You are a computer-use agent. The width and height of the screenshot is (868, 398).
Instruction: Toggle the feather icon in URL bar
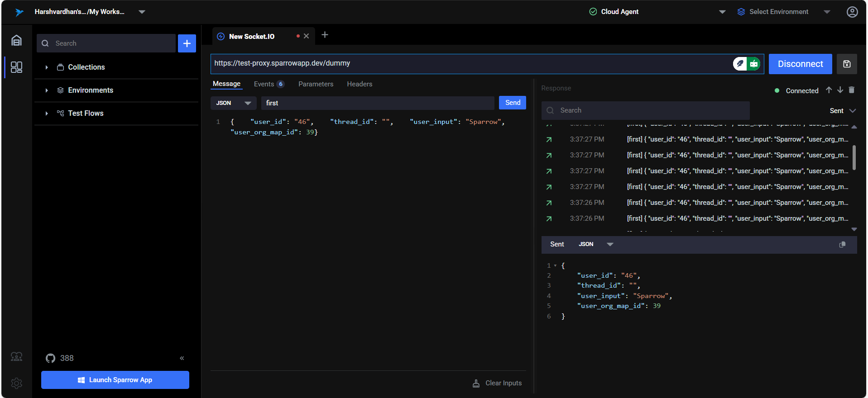[740, 64]
